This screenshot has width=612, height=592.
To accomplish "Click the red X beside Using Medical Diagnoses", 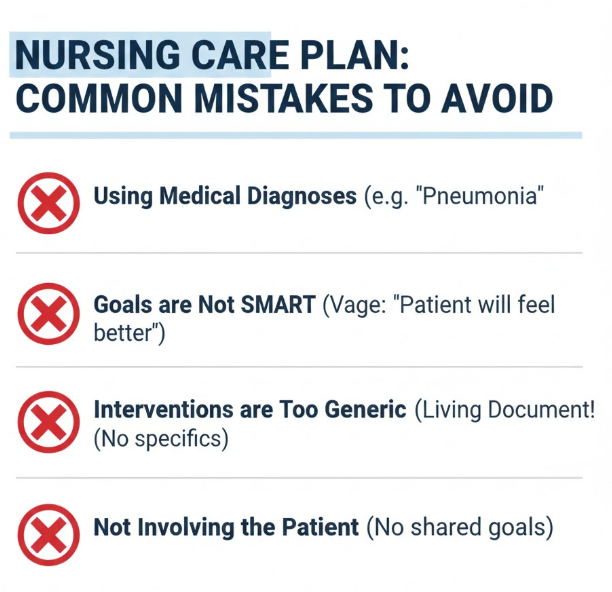I will click(48, 203).
